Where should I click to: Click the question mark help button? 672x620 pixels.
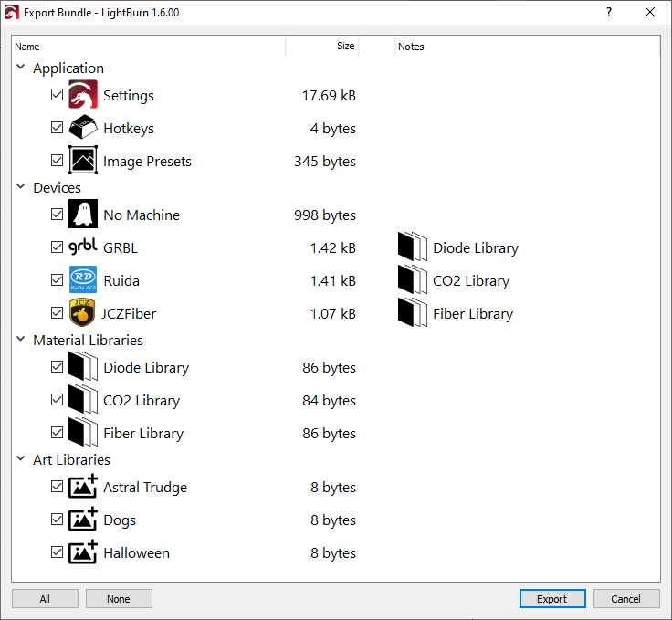coord(609,13)
